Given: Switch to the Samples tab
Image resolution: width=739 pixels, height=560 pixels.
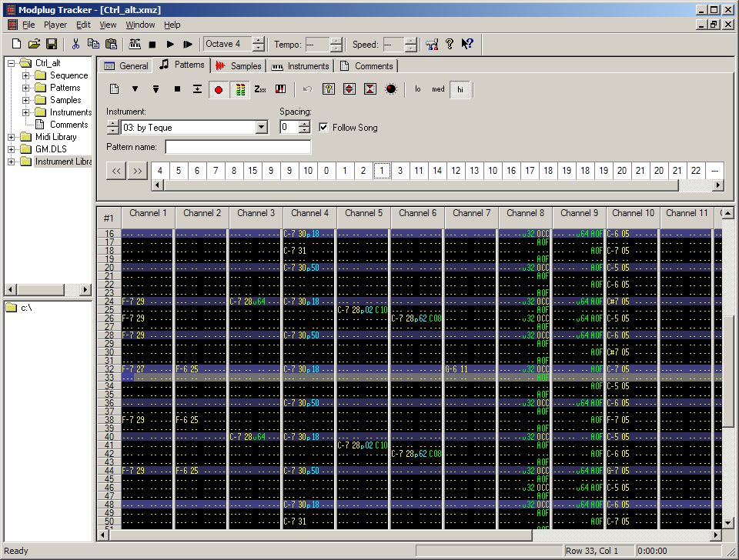Looking at the screenshot, I should coord(239,66).
